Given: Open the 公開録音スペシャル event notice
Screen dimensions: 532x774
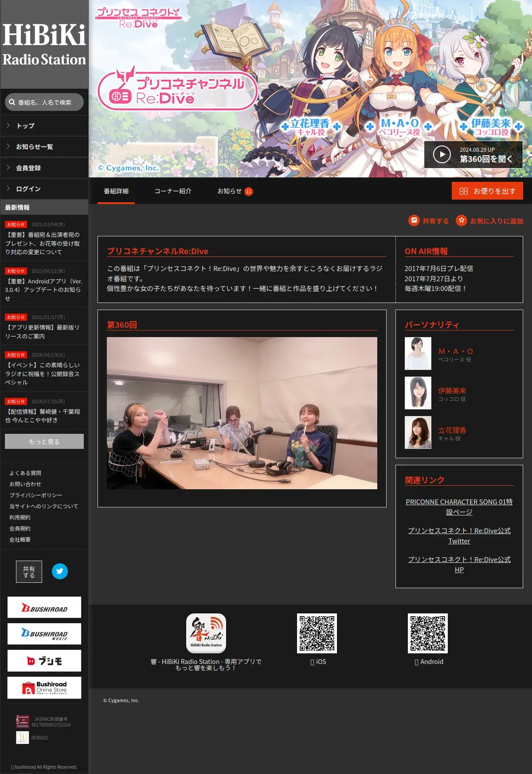Looking at the screenshot, I should coord(43,374).
